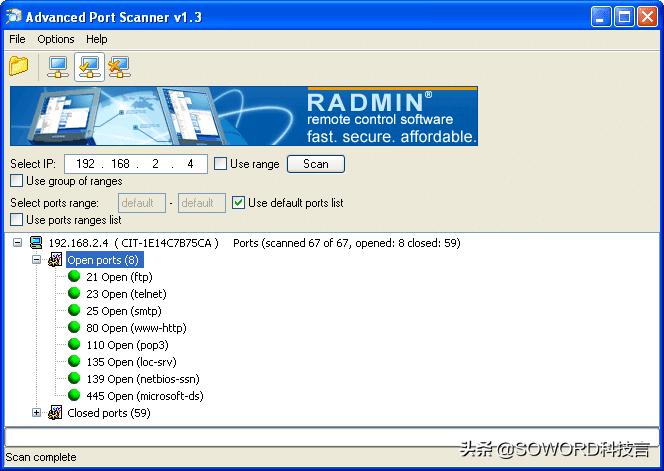
Task: Click the Closed ports group icon
Action: (x=55, y=413)
